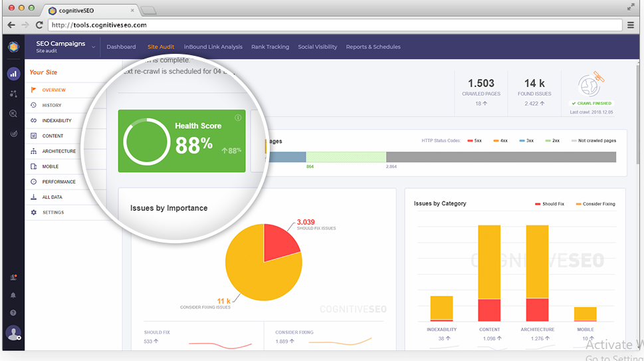This screenshot has width=644, height=361.
Task: Click the Overview flag icon
Action: 34,90
